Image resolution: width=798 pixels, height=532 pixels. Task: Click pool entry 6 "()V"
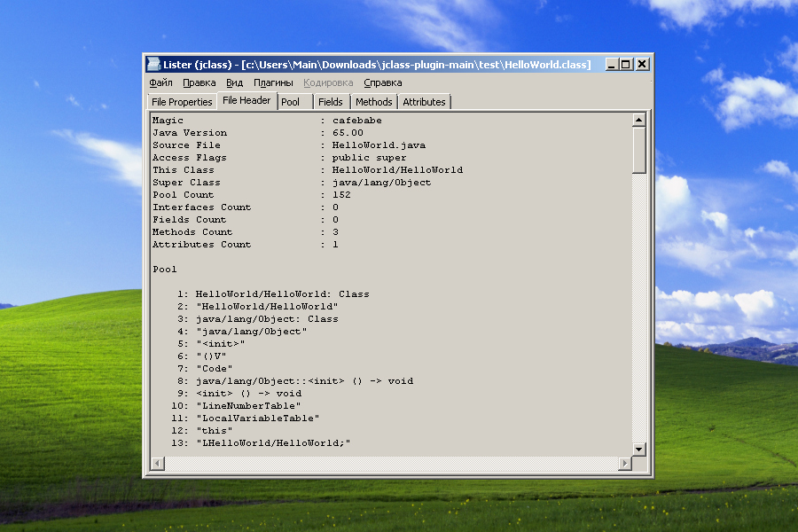coord(211,356)
